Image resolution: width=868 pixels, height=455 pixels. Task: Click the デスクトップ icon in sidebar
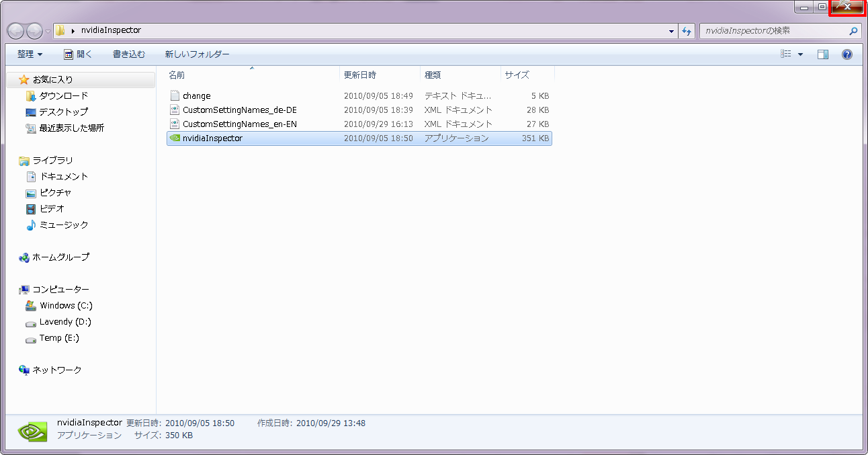30,112
